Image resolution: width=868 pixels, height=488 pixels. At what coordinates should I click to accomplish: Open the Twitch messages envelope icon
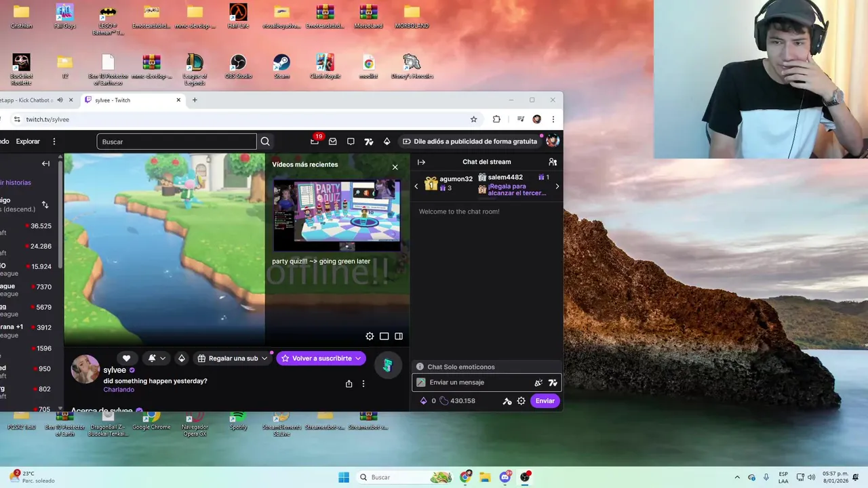[333, 142]
